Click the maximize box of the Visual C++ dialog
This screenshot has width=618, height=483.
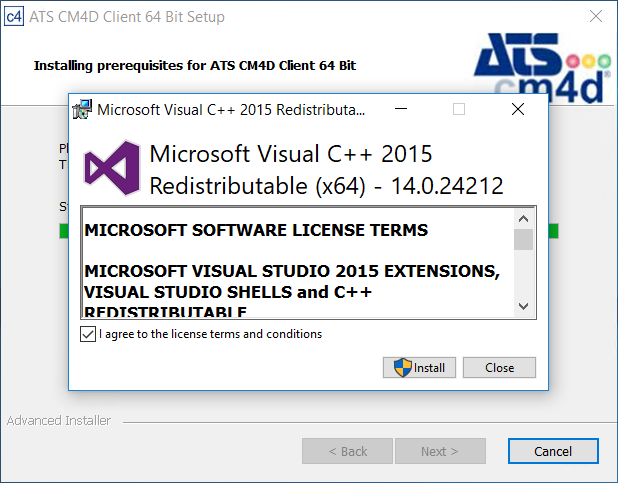459,109
